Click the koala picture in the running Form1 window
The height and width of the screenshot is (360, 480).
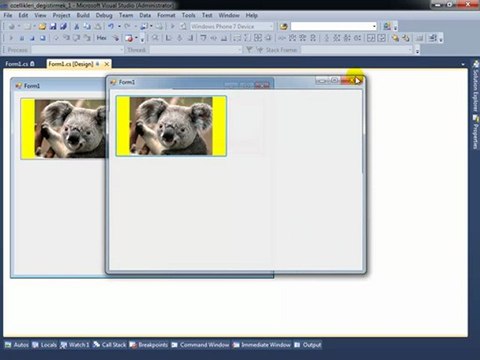click(x=171, y=126)
